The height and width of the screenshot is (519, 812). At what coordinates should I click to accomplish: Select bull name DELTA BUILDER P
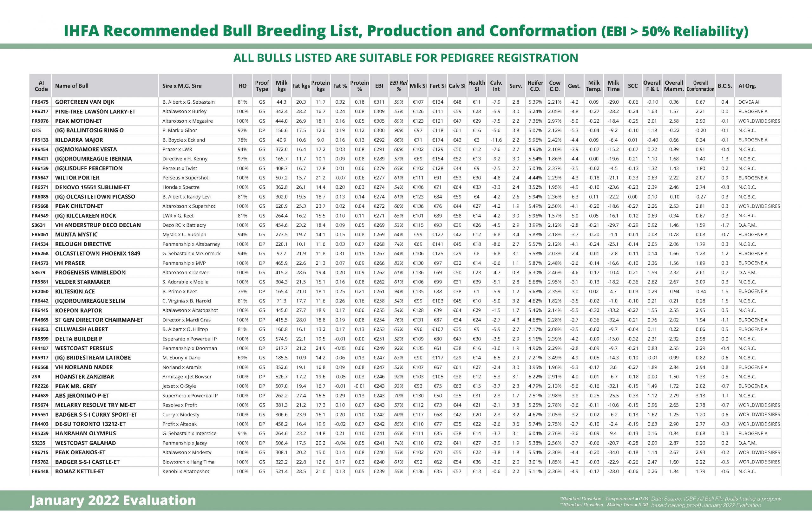79,339
